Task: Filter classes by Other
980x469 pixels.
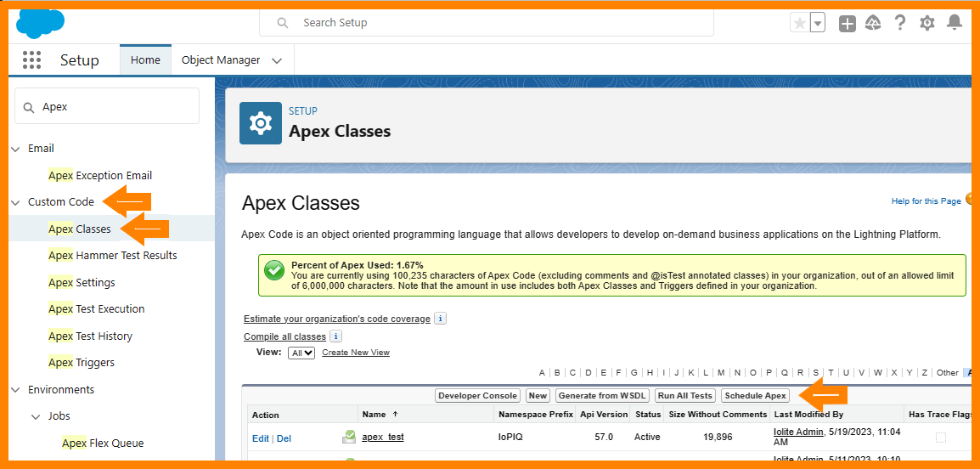Action: 947,373
